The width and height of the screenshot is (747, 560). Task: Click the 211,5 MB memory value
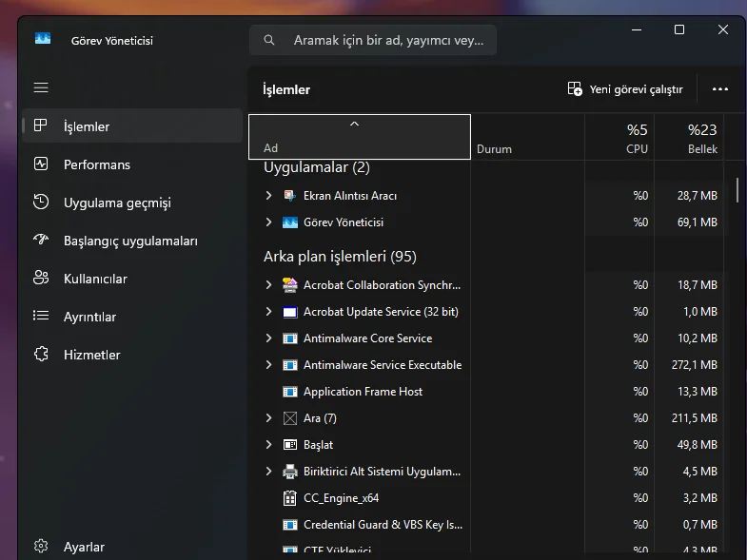[x=694, y=418]
